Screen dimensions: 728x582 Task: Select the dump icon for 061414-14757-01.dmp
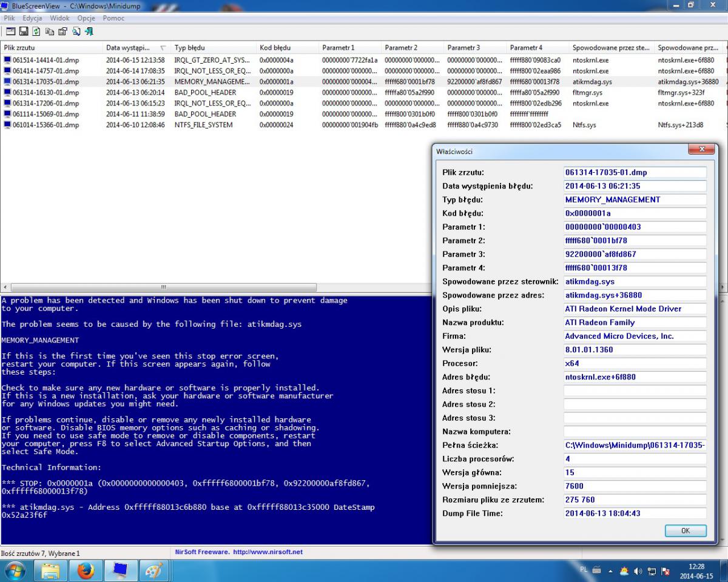click(7, 71)
